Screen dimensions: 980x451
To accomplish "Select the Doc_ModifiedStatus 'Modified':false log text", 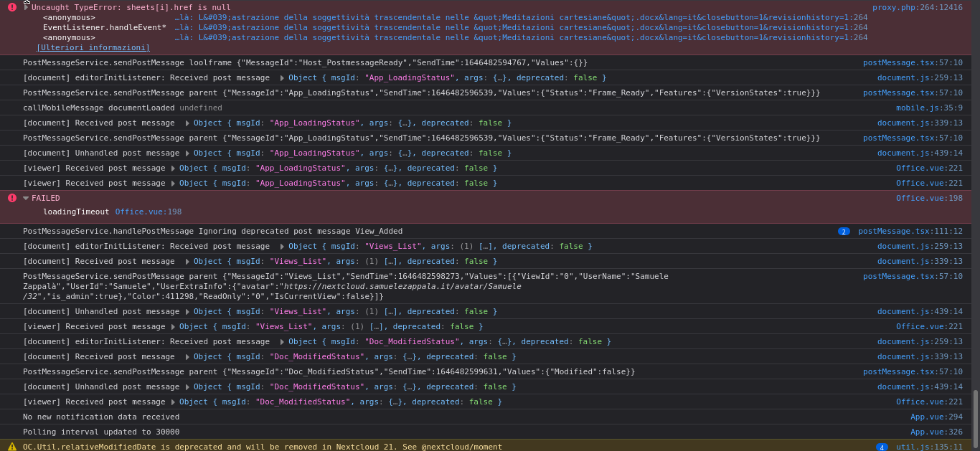I will 329,371.
